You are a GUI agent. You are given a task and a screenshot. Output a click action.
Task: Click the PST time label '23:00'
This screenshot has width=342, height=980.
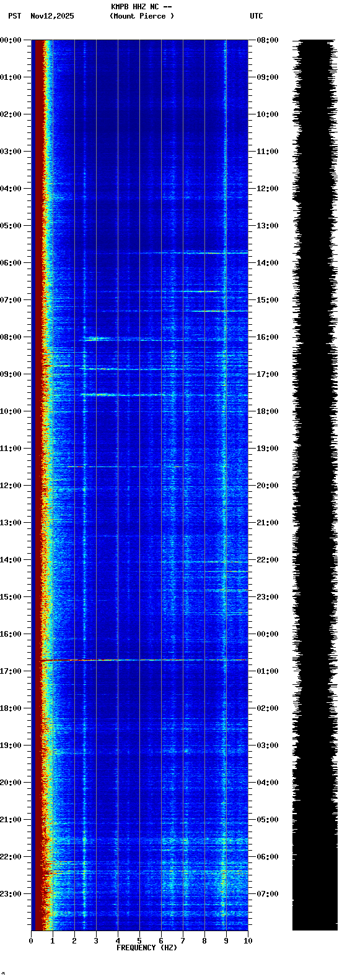11,894
